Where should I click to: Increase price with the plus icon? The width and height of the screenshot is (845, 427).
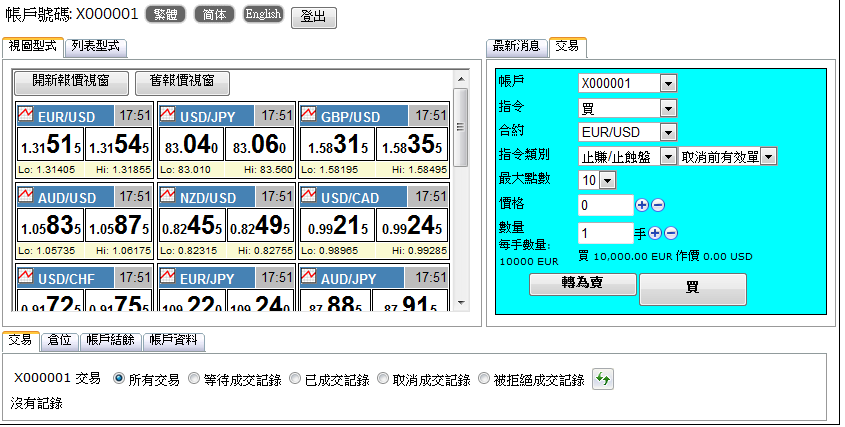pos(642,205)
